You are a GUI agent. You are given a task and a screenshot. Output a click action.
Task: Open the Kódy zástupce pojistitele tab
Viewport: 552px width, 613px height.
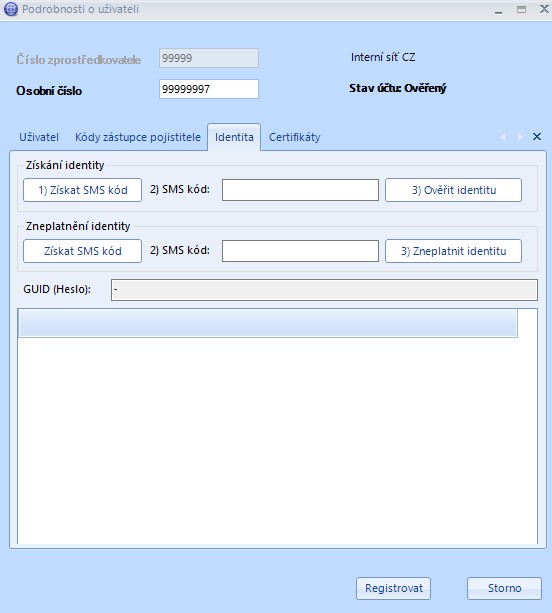click(x=138, y=137)
